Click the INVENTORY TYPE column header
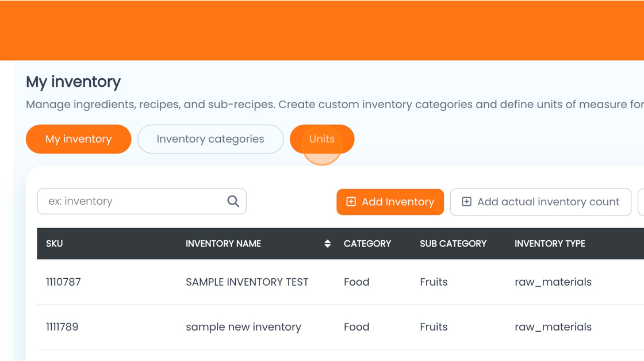The width and height of the screenshot is (644, 361). click(550, 244)
